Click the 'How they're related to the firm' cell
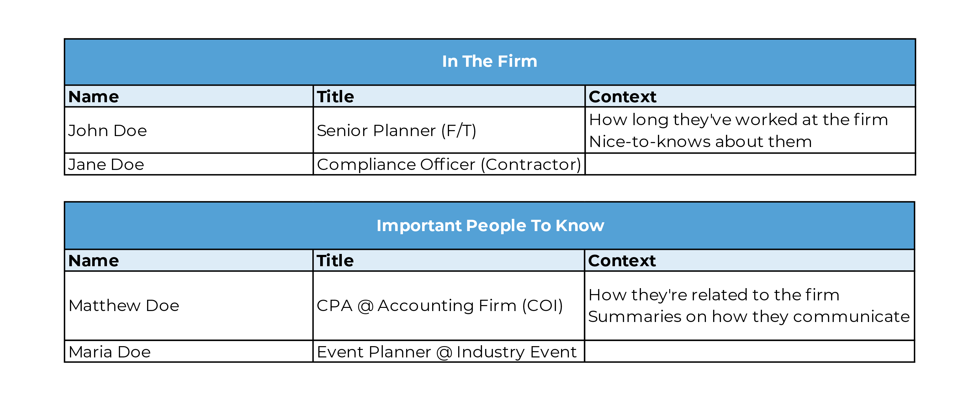Screen dimensions: 980x401 pyautogui.click(x=750, y=306)
